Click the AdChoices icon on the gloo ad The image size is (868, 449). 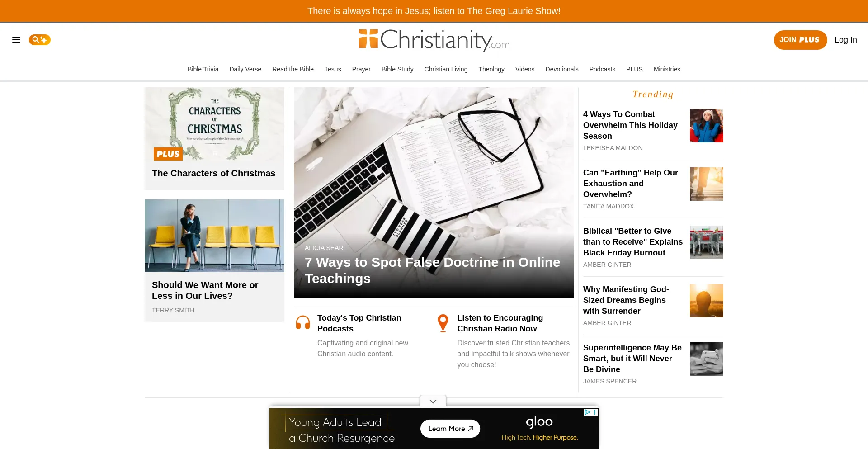tap(588, 412)
